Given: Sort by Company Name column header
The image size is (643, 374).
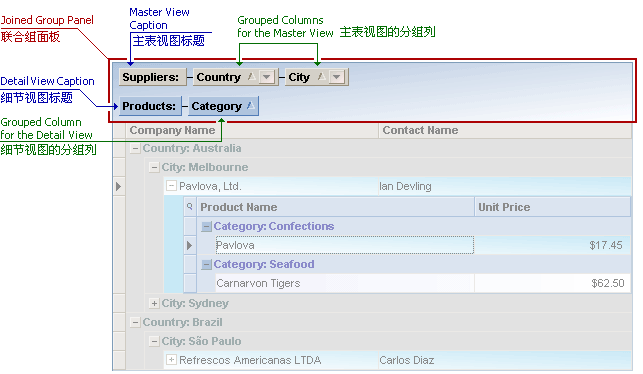Looking at the screenshot, I should [x=252, y=130].
